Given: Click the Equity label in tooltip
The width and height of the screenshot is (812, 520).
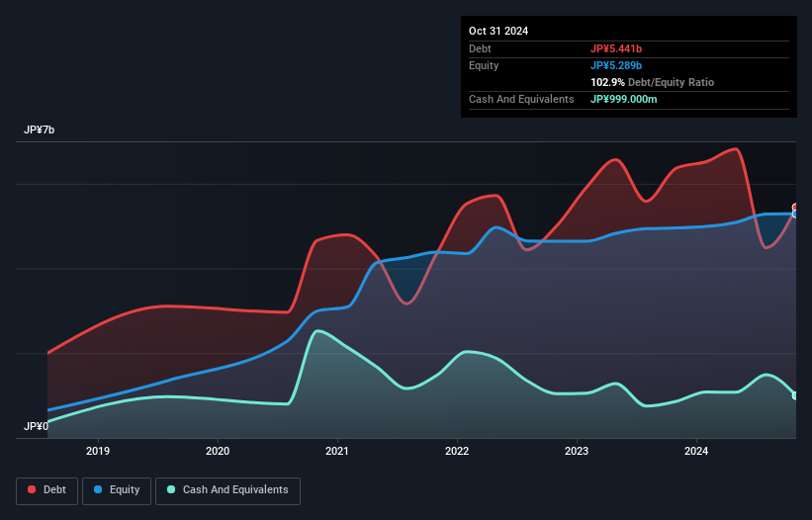Looking at the screenshot, I should click(x=484, y=65).
